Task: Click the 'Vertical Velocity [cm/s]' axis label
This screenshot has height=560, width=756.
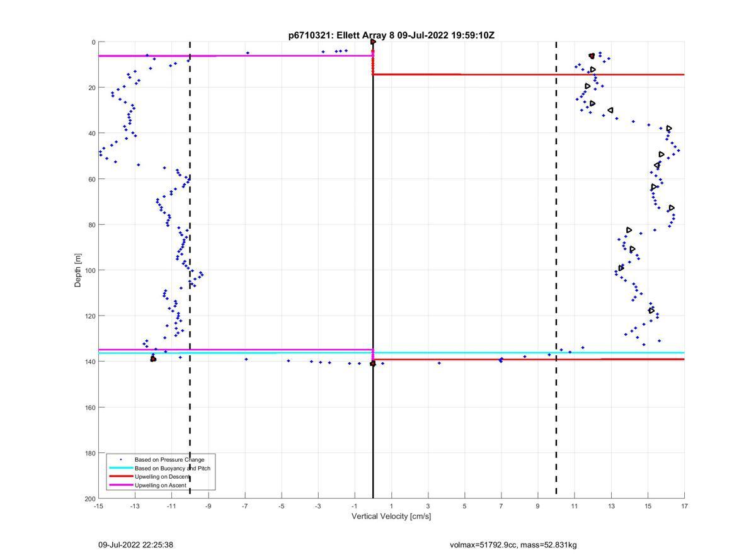Action: pos(391,517)
